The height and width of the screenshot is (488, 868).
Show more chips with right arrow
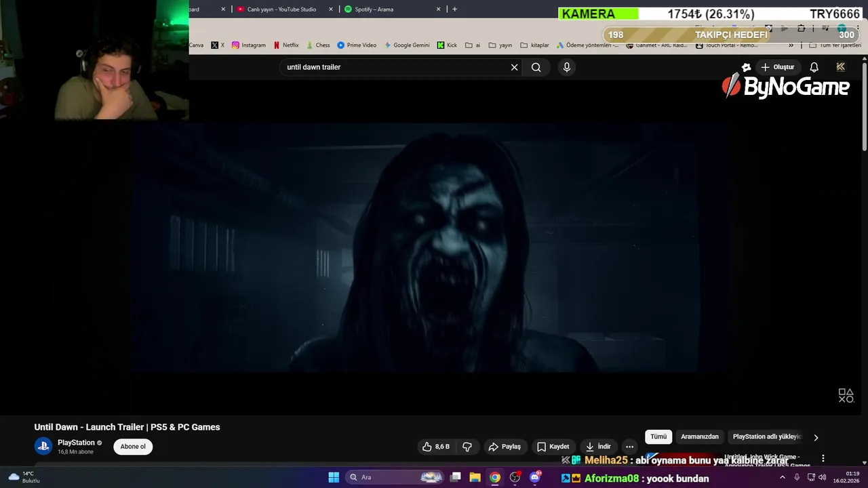point(816,437)
